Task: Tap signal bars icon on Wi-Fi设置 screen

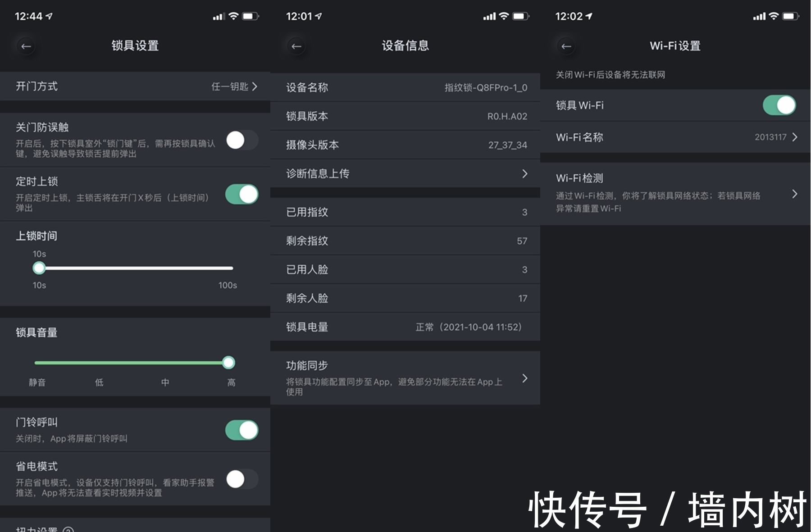Action: point(759,17)
